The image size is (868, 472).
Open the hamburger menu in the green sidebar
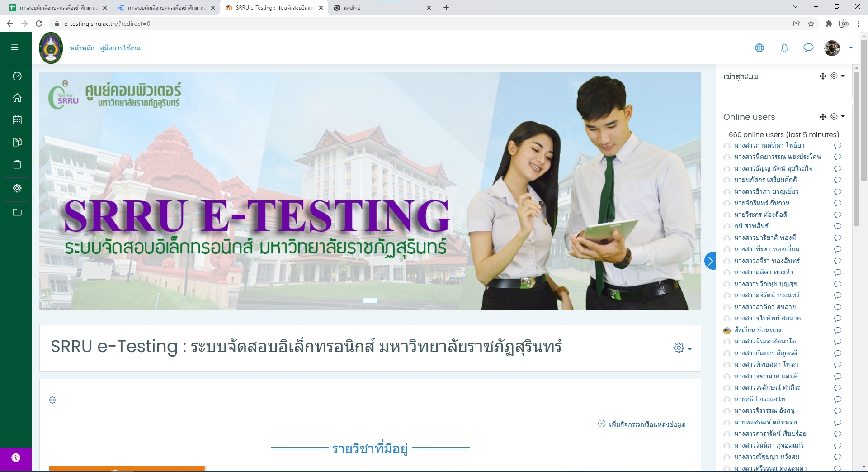[x=15, y=47]
